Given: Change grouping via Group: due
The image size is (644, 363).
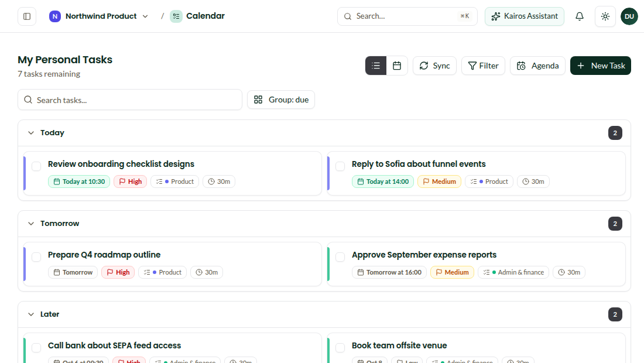Looking at the screenshot, I should 281,100.
